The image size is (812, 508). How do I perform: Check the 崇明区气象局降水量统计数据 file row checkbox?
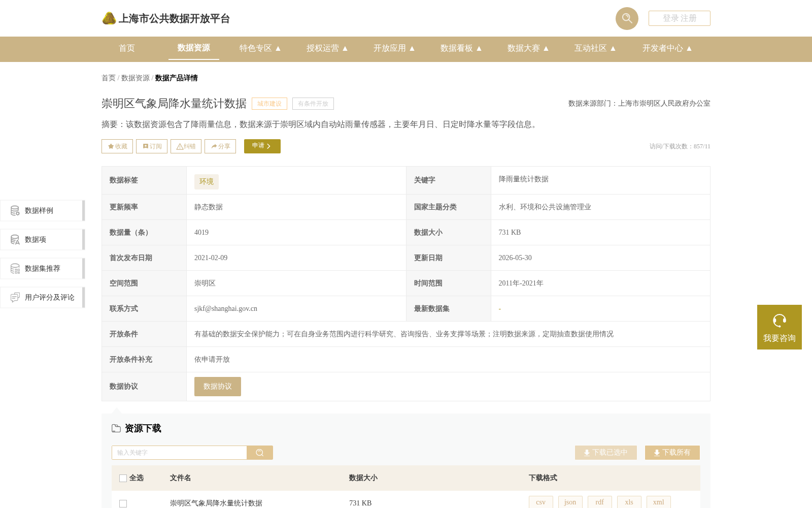(x=123, y=503)
